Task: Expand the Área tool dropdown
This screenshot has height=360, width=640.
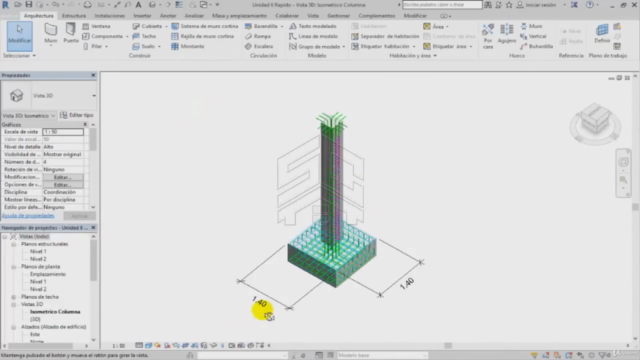Action: [x=447, y=27]
